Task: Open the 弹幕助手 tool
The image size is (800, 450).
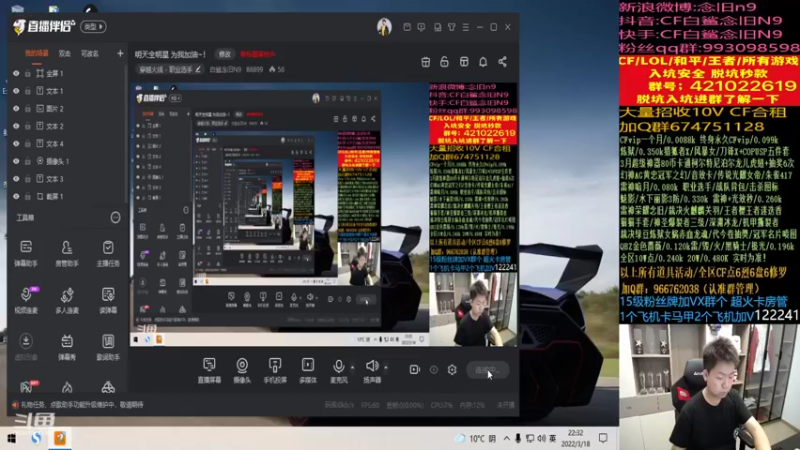Action: tap(26, 253)
